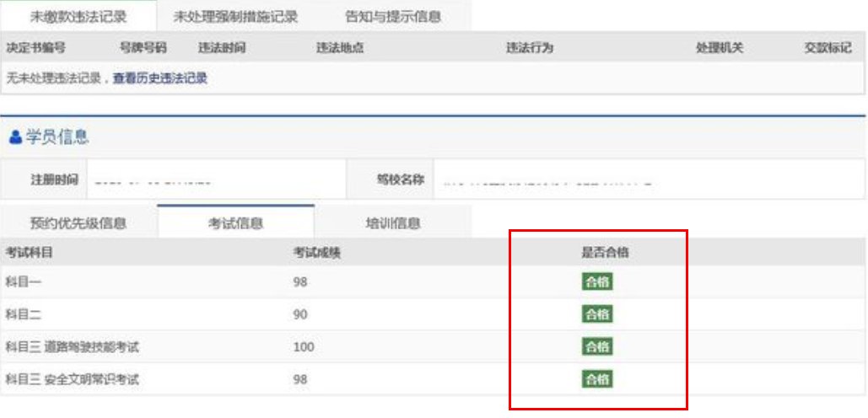
Task: Select the 科目一 row label
Action: pyautogui.click(x=24, y=282)
